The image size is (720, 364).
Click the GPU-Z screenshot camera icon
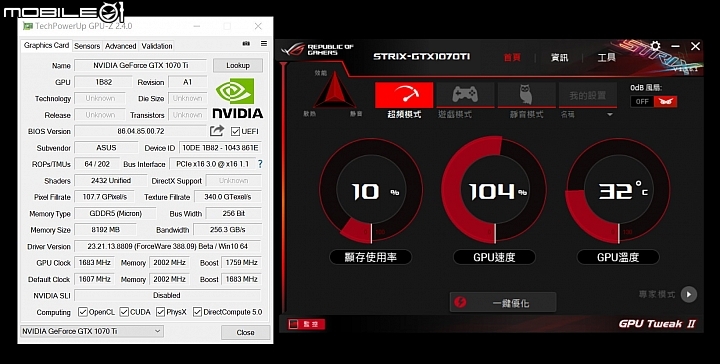[246, 44]
